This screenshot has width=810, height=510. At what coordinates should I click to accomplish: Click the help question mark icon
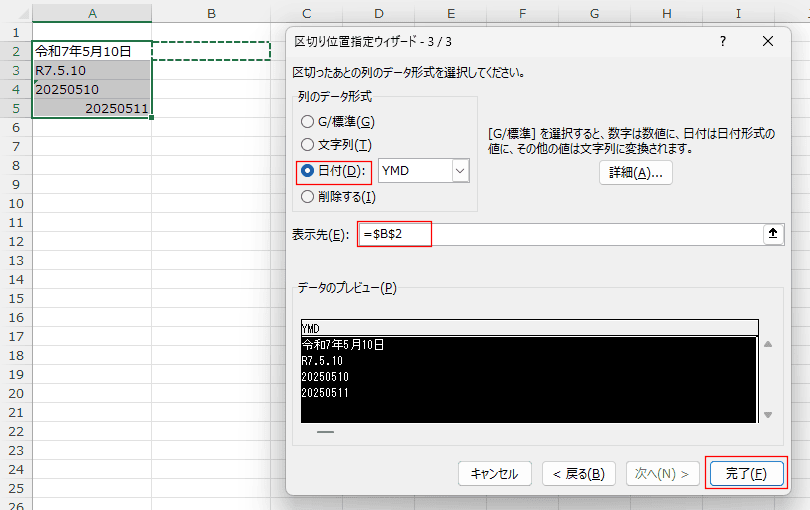point(723,41)
